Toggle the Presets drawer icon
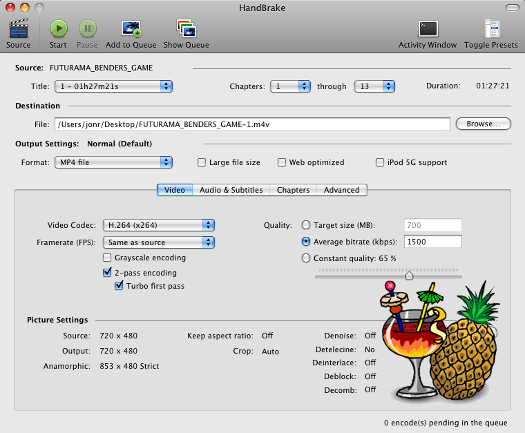Screen dimensions: 525x433 point(492,28)
